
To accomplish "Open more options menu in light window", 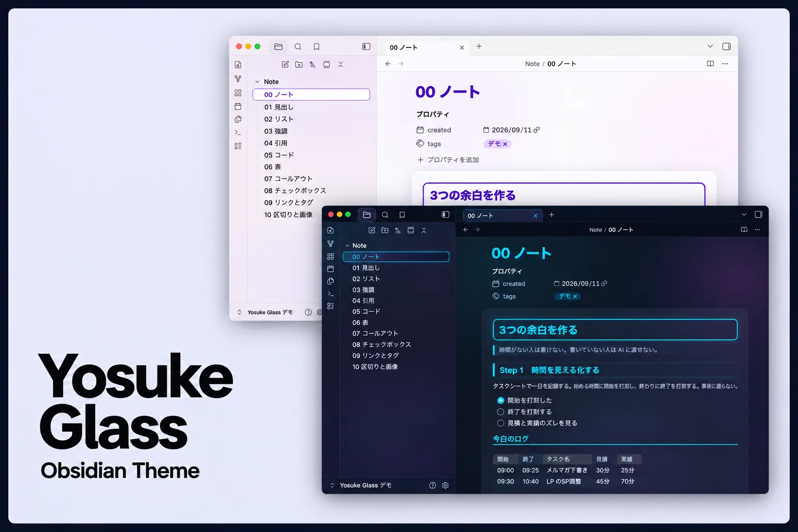I will click(725, 64).
